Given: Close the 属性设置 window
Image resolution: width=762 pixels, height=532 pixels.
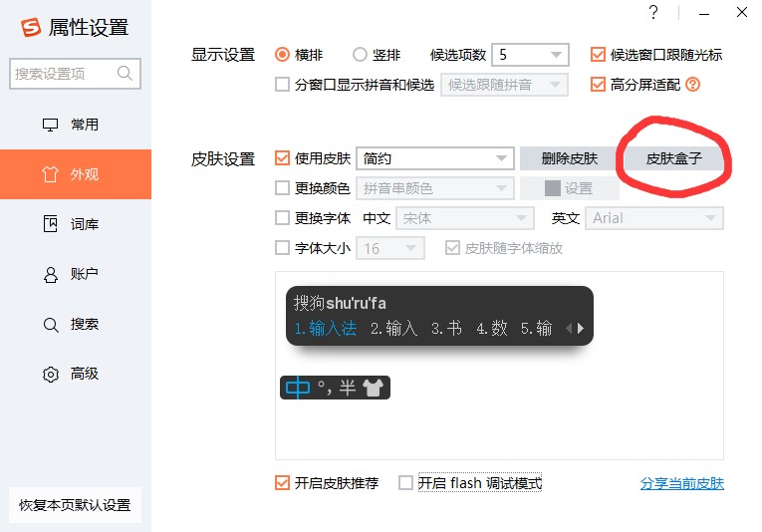Looking at the screenshot, I should (x=742, y=12).
